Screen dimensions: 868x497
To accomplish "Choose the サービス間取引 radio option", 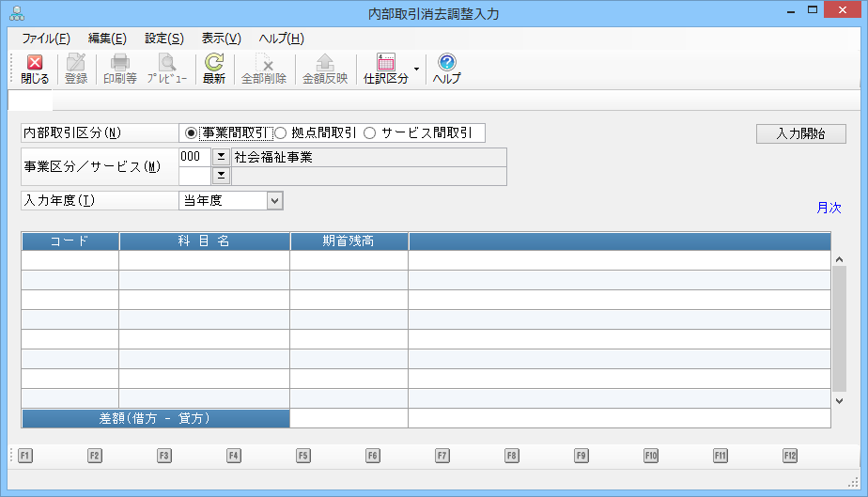I will pos(369,133).
